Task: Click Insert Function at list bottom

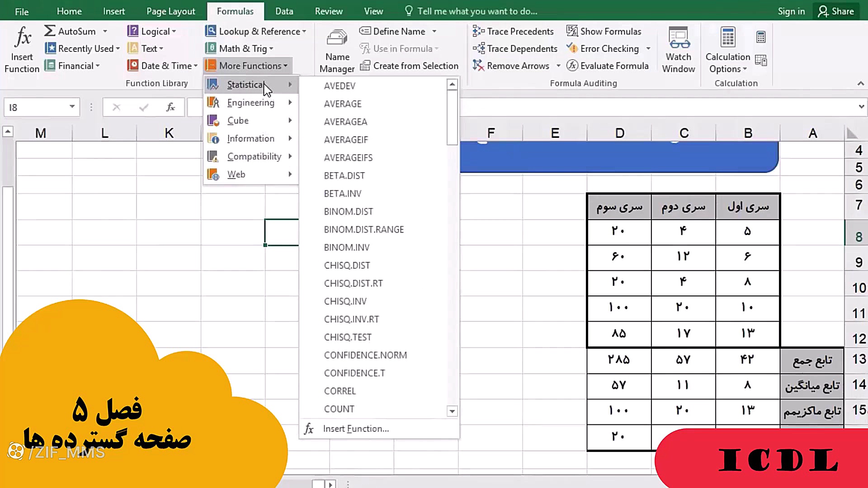Action: (x=379, y=429)
